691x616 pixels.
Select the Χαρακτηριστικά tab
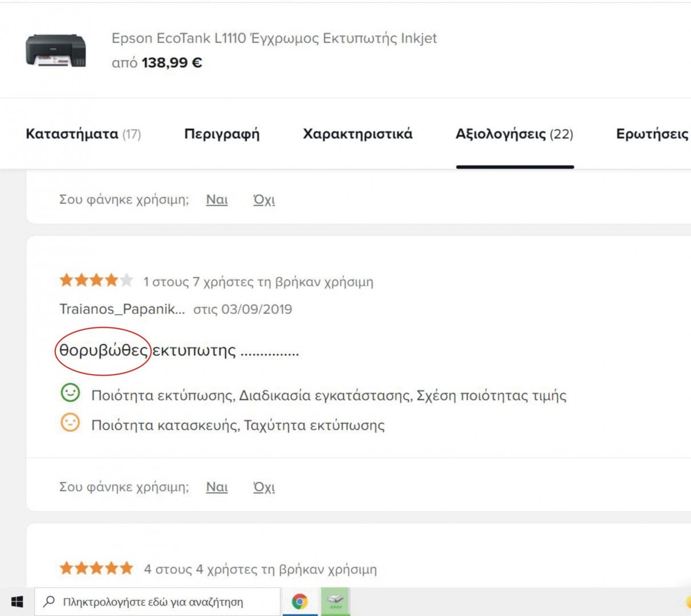point(357,134)
